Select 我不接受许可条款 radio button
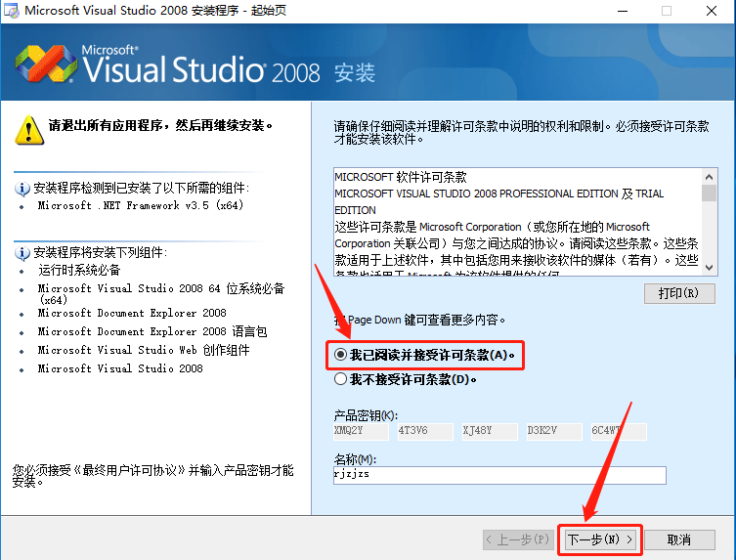The width and height of the screenshot is (736, 560). pyautogui.click(x=341, y=379)
